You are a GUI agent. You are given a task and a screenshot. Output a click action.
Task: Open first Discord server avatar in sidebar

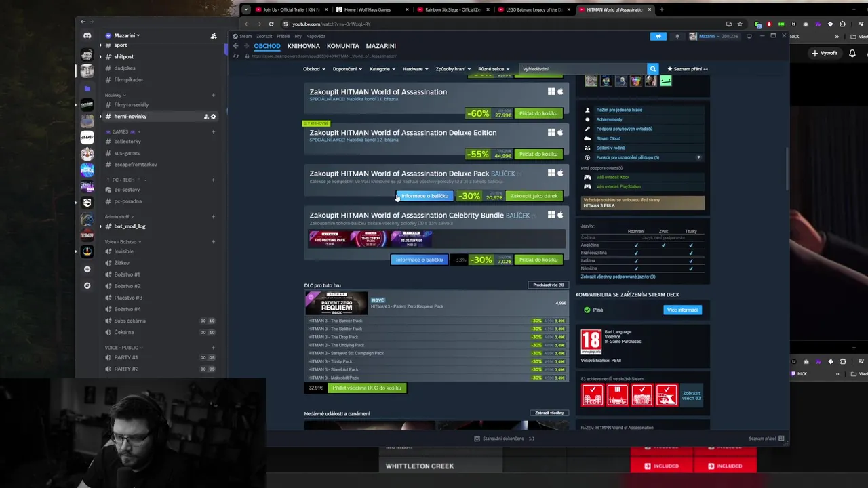tap(87, 55)
